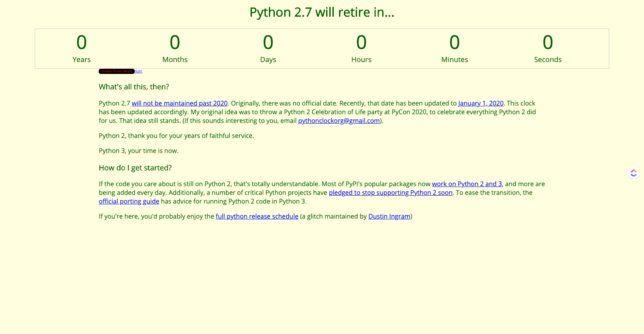Open "will not be maintained past 2020" link
Viewport: 644px width, 334px height.
(180, 103)
